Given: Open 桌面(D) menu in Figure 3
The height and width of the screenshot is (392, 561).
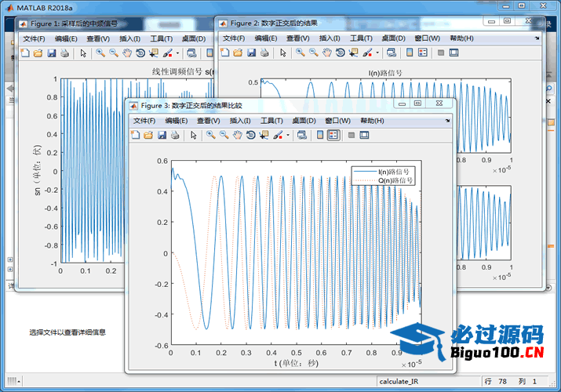Looking at the screenshot, I should pyautogui.click(x=304, y=121).
